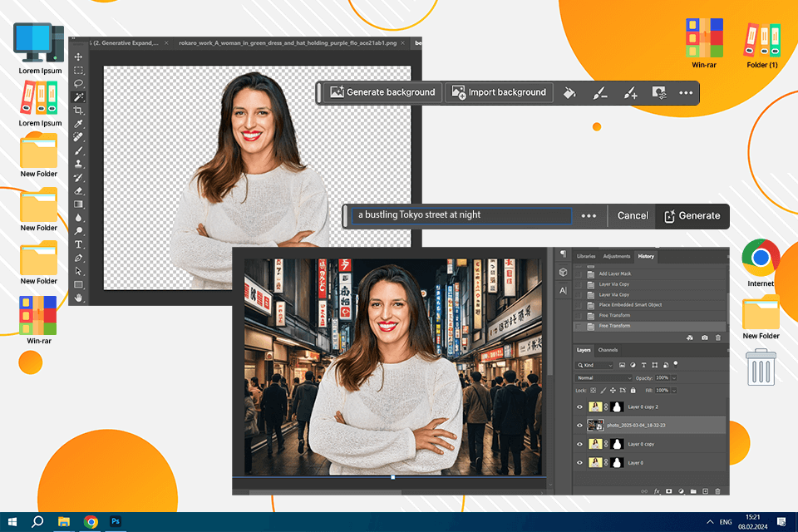
Task: Set history brush source for Add Layer Mask
Action: [579, 273]
